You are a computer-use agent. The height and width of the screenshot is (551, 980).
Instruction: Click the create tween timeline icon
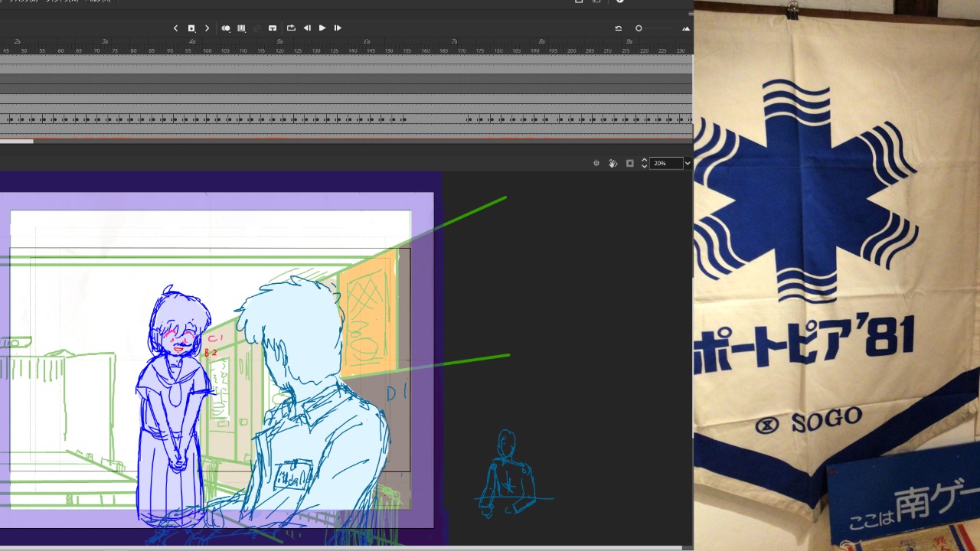[x=257, y=28]
